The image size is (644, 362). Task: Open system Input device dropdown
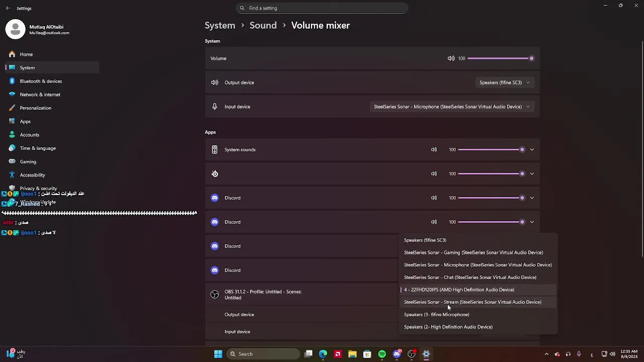click(452, 107)
